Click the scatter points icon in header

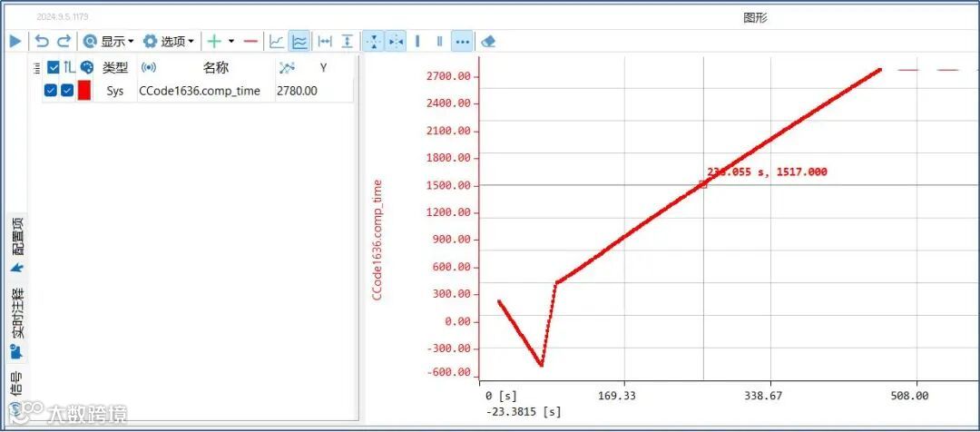point(287,67)
